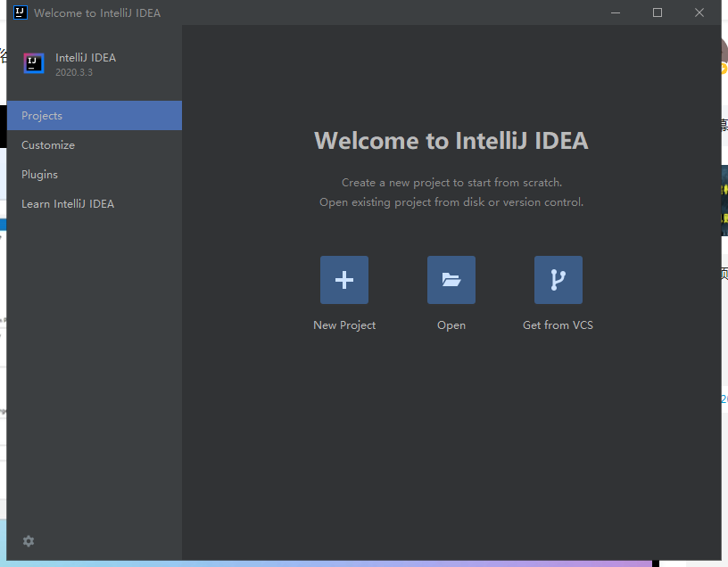This screenshot has height=567, width=728.
Task: Go to Learn IntelliJ IDEA tab
Action: [95, 203]
